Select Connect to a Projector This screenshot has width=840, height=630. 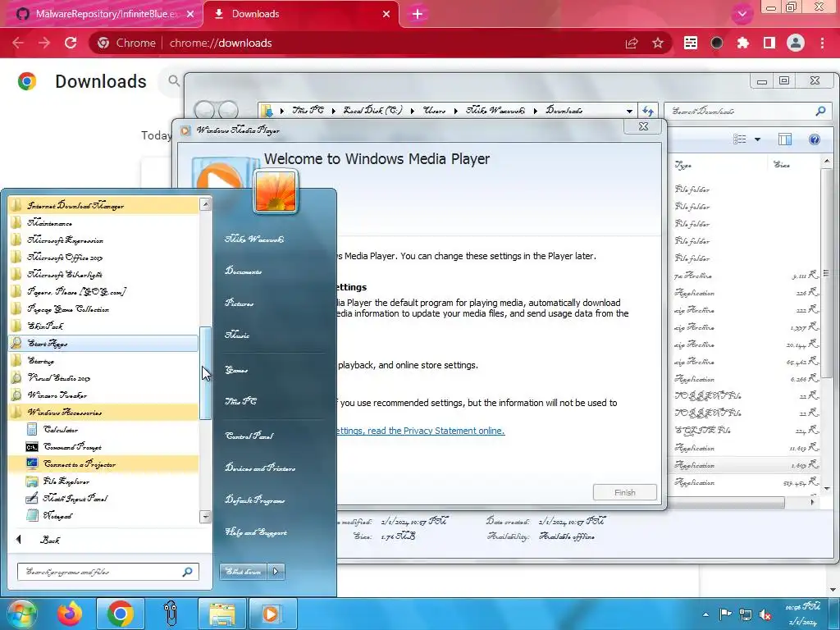coord(103,464)
